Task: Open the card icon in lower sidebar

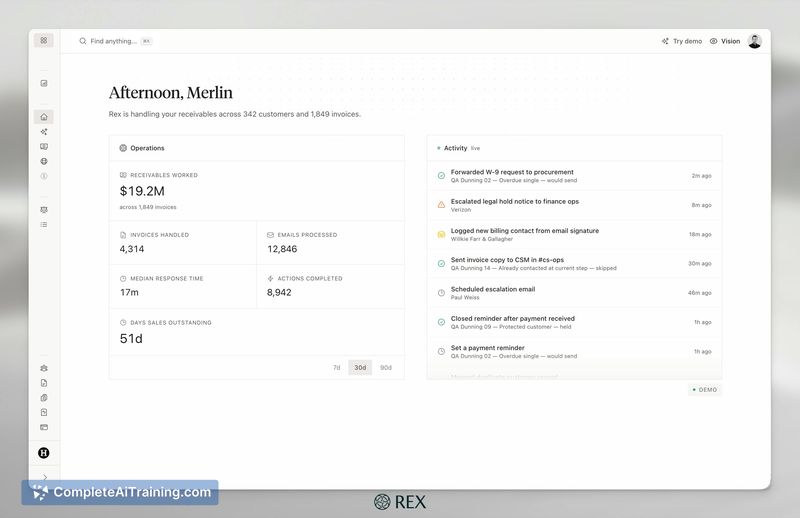Action: point(44,427)
